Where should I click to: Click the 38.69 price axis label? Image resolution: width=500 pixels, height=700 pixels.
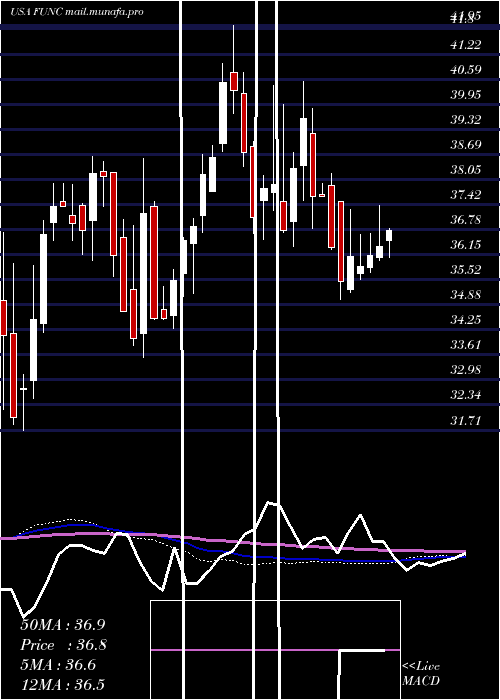click(x=466, y=145)
